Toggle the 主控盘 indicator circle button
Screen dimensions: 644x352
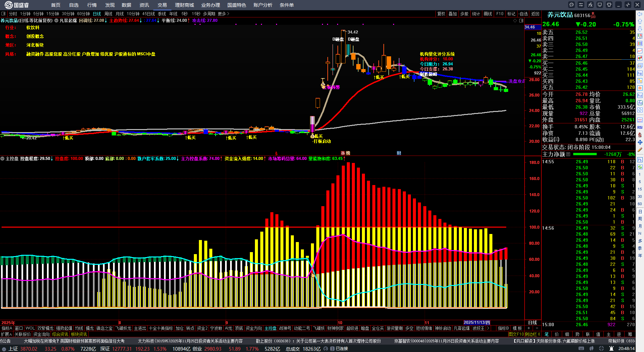(2, 159)
